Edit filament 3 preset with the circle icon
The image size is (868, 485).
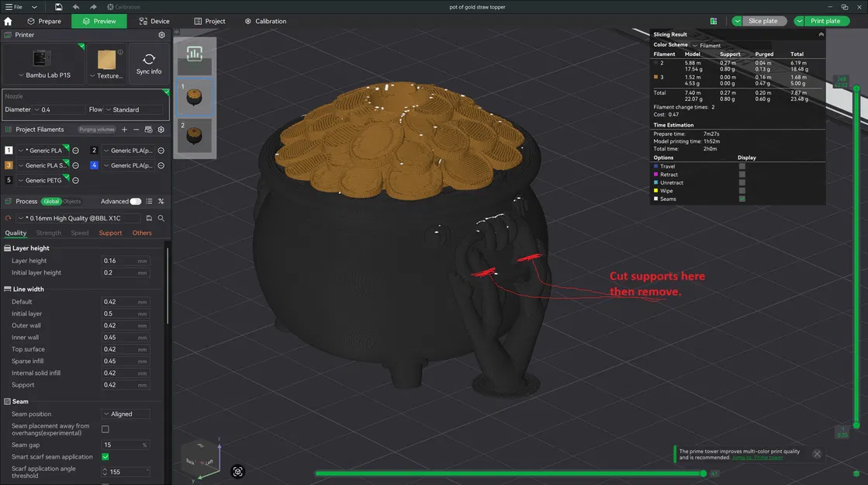(76, 165)
